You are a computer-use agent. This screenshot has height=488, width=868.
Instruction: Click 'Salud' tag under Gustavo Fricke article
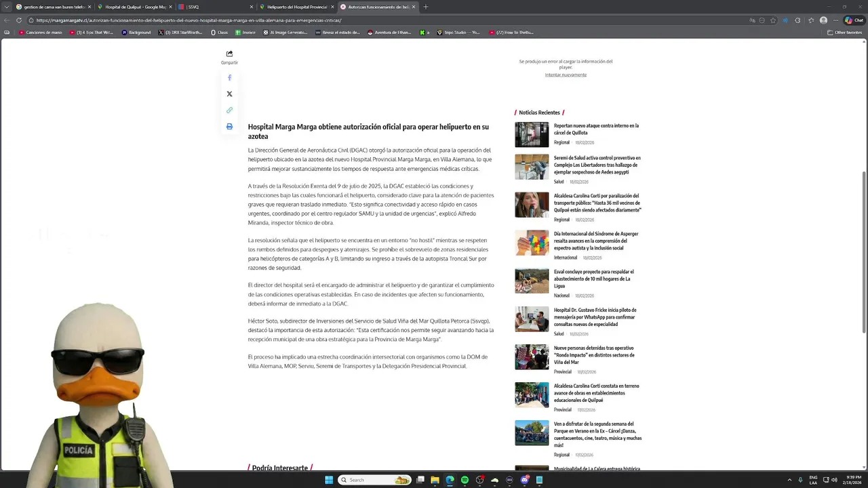pos(559,333)
